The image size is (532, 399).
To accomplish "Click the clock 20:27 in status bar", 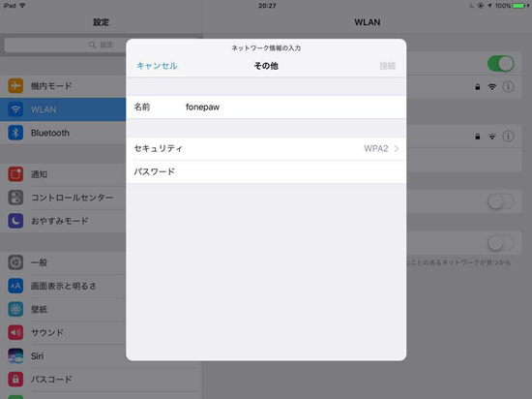I will [x=267, y=6].
